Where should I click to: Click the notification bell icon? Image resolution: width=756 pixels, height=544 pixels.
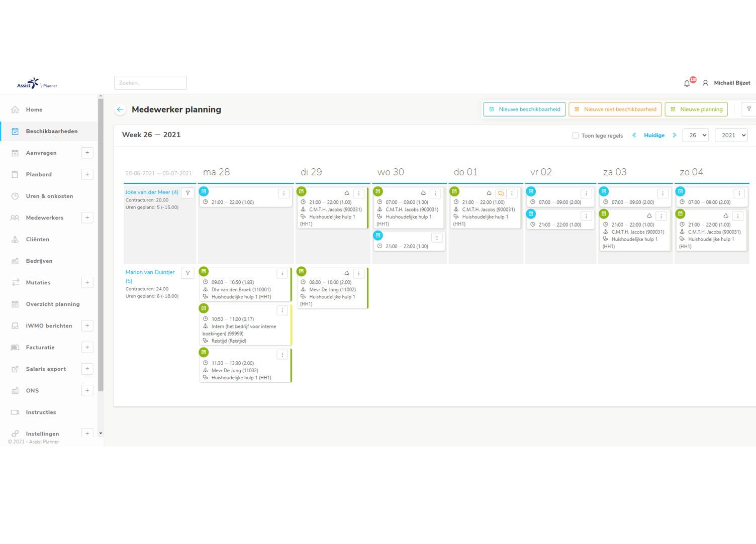tap(687, 83)
